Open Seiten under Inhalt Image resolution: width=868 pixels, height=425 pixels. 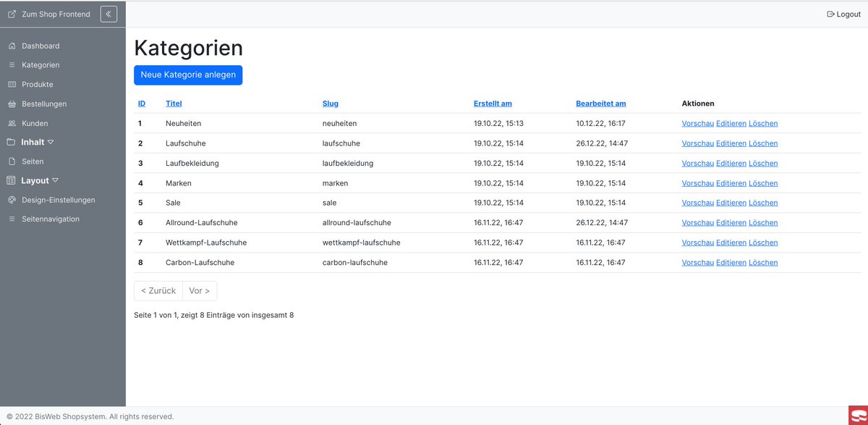tap(33, 161)
